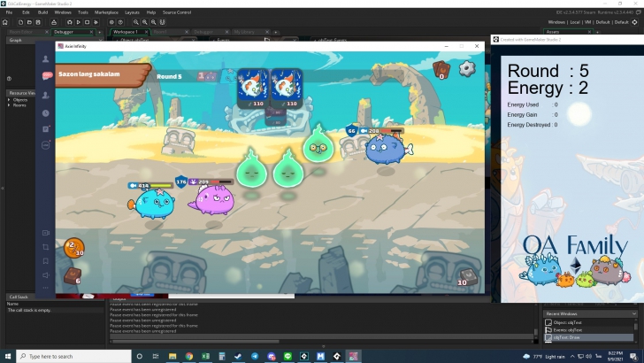Select Object: objText in Recent Windows
Screen dimensions: 644x363
click(x=590, y=322)
